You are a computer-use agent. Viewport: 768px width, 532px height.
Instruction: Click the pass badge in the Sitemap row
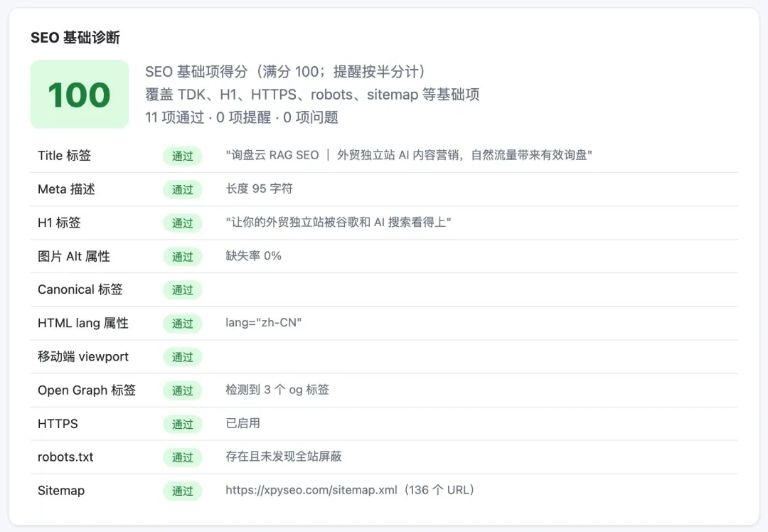coord(182,491)
